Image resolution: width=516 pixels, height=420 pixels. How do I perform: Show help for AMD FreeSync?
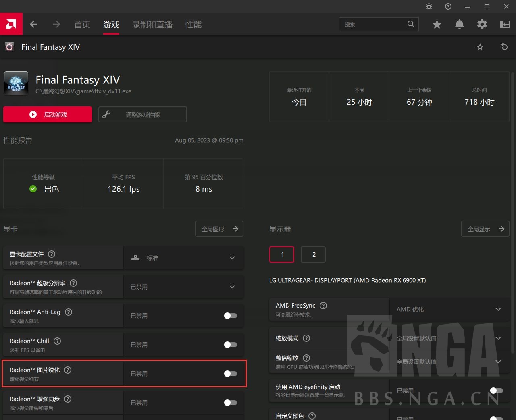click(x=323, y=306)
